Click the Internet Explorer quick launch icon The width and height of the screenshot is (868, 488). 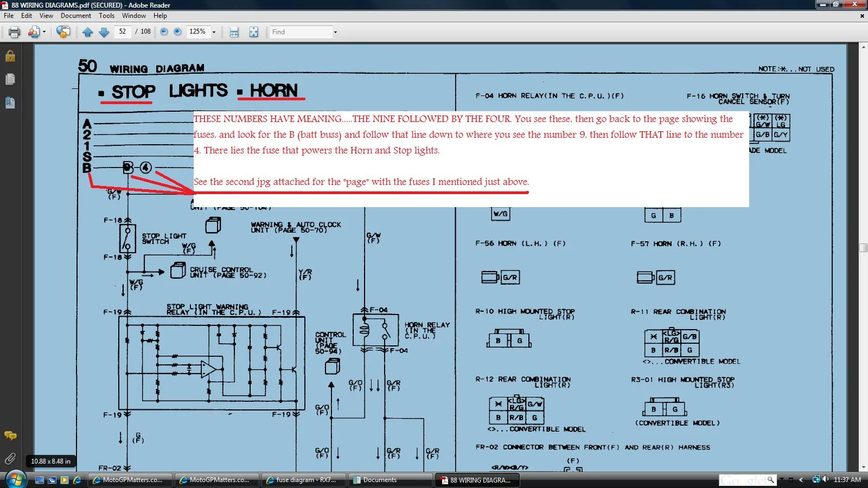[77, 480]
